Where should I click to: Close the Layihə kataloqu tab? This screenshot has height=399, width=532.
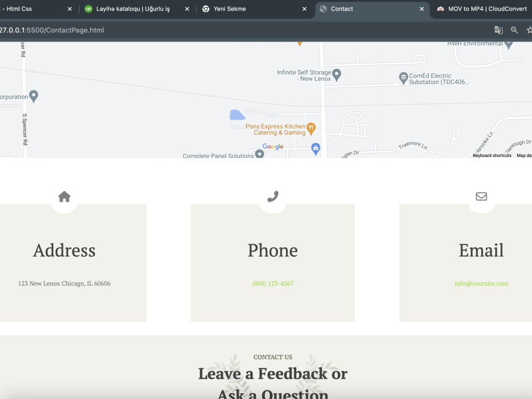click(x=187, y=9)
